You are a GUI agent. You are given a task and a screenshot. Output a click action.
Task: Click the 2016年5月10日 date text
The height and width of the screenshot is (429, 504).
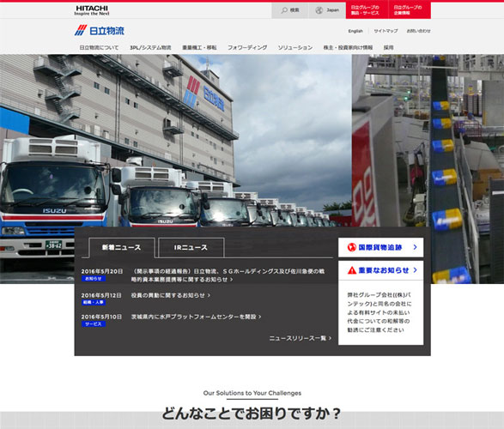tap(101, 317)
